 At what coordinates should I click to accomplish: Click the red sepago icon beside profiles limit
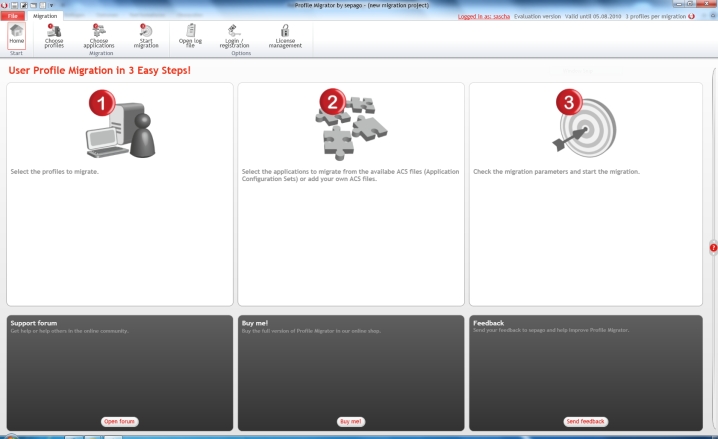tap(692, 16)
